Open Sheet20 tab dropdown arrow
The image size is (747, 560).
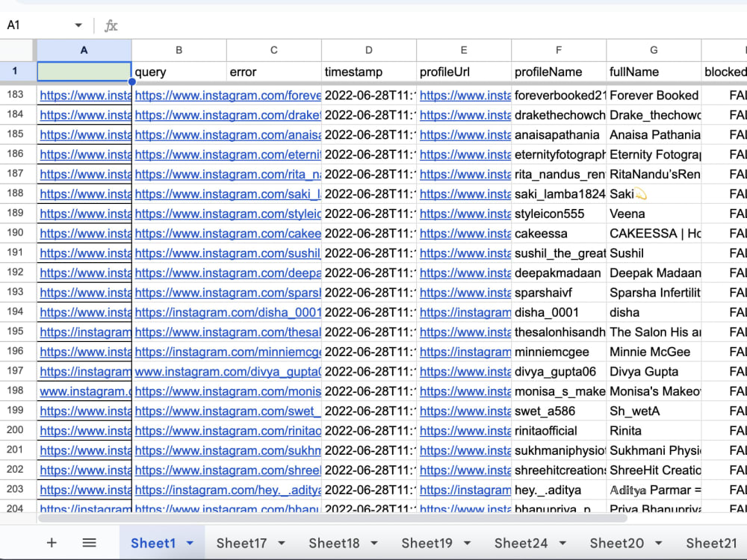(659, 543)
